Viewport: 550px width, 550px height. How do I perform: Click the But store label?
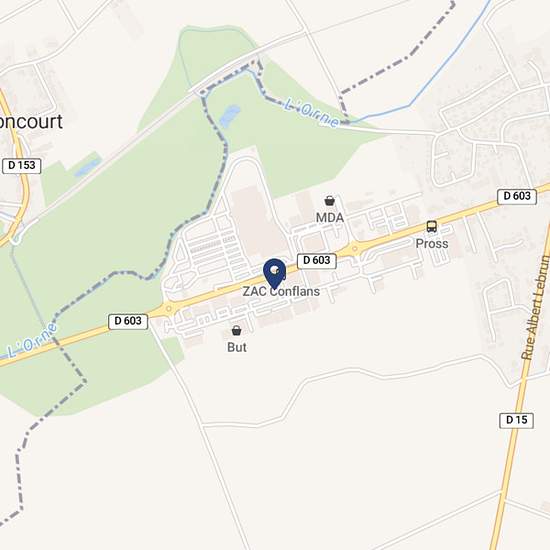[237, 347]
